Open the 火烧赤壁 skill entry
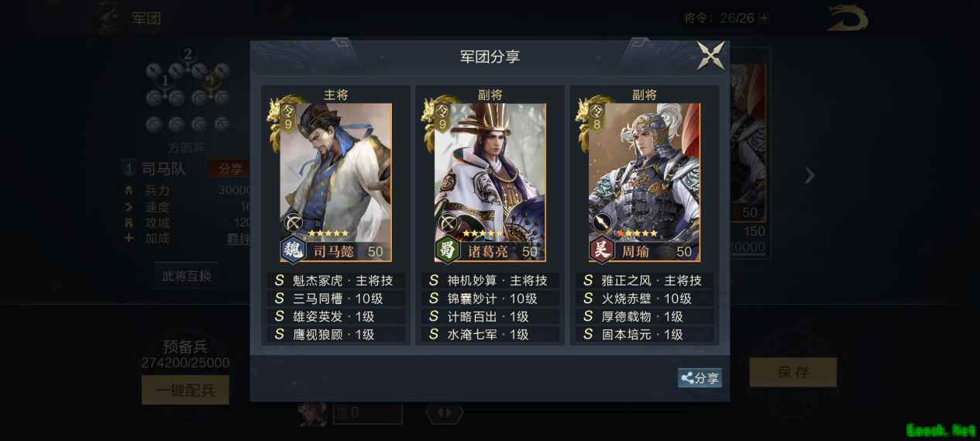 (x=644, y=298)
